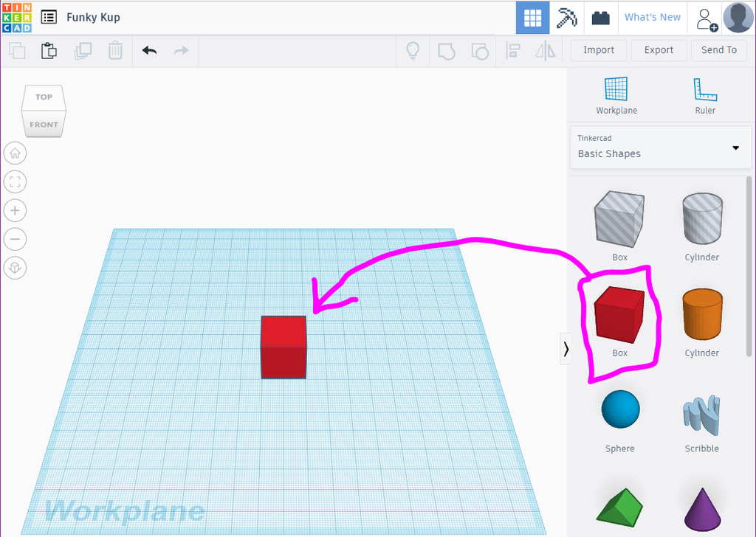Image resolution: width=756 pixels, height=537 pixels.
Task: Toggle Show All lightbulb icon
Action: tap(413, 51)
